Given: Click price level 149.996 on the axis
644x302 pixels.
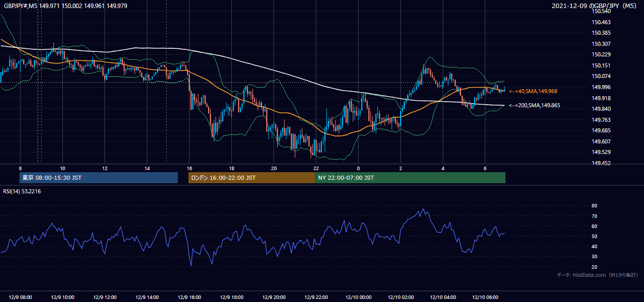Looking at the screenshot, I should [601, 87].
